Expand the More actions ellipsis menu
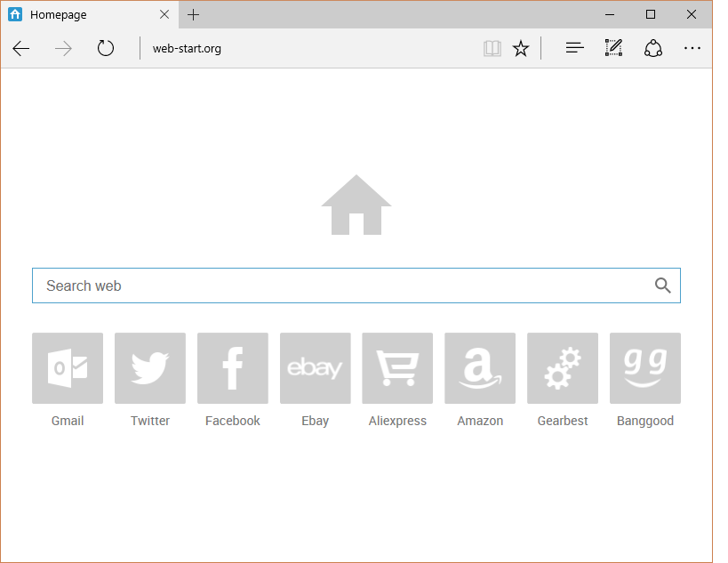The width and height of the screenshot is (728, 563). (x=692, y=49)
